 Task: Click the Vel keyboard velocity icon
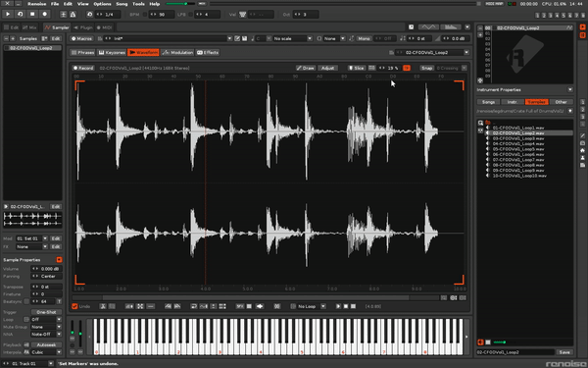[x=242, y=15]
